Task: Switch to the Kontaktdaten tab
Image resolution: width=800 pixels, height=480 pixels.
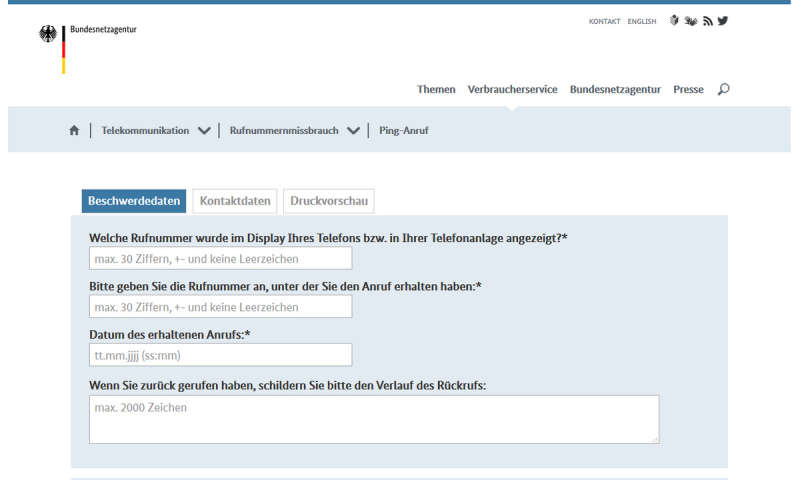Action: point(235,201)
